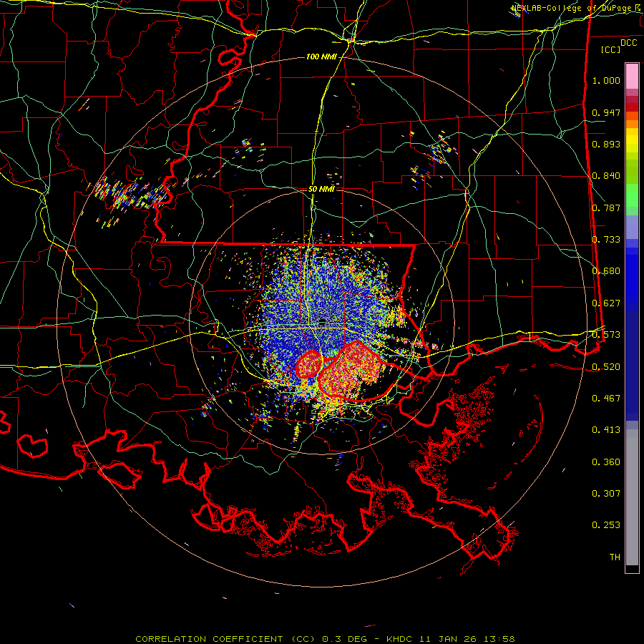Pick the lavender segment of the color bar
Viewport: 644px width, 644px height.
coord(632,228)
